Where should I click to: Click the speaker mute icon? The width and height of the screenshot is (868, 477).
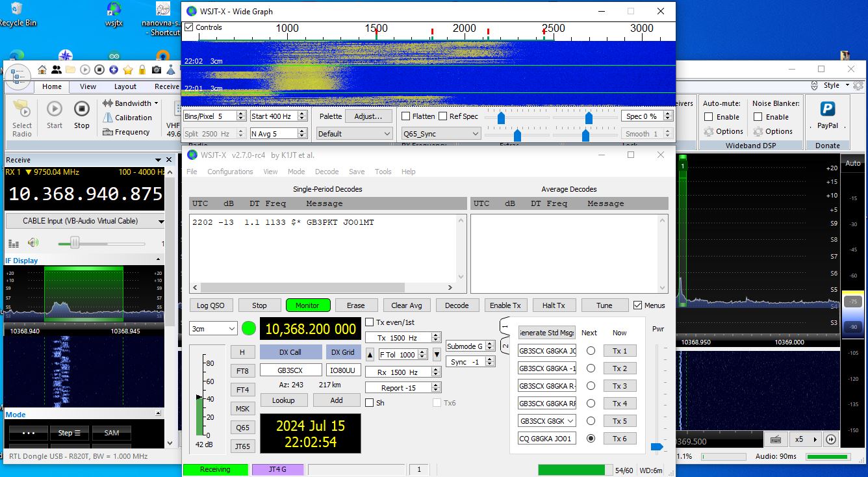33,242
